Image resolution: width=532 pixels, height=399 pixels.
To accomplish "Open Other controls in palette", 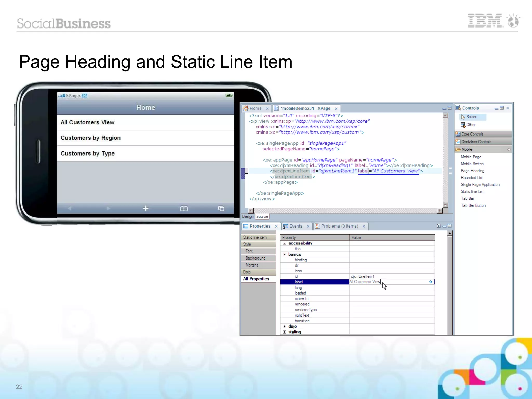I will pyautogui.click(x=469, y=125).
